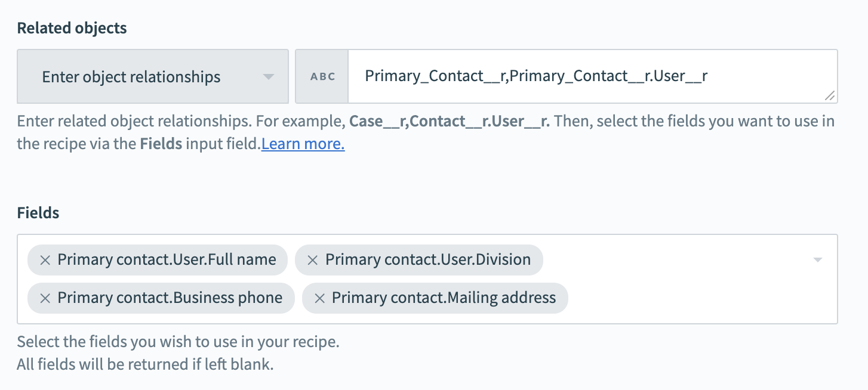Expand the Fields selection dropdown arrow
The image size is (868, 390).
(818, 260)
